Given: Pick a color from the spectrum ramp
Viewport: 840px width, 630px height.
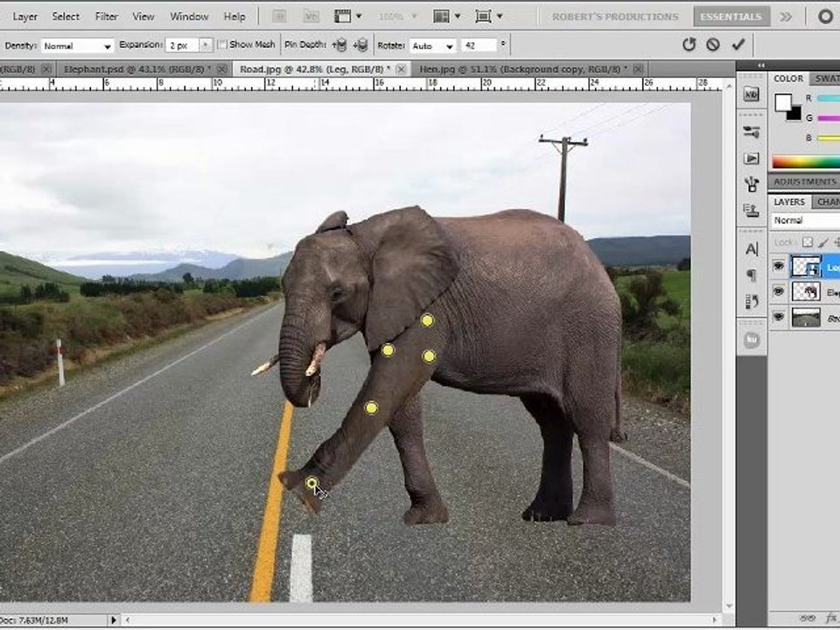Looking at the screenshot, I should pos(806,161).
